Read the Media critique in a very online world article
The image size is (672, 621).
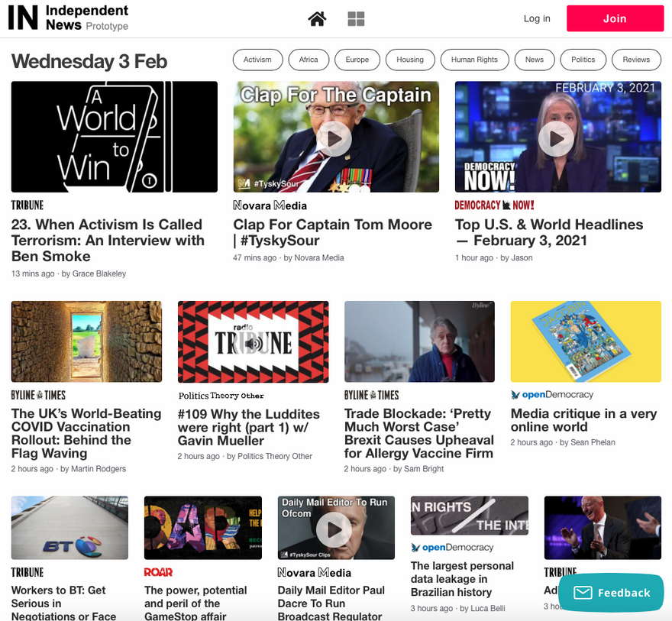click(x=583, y=420)
